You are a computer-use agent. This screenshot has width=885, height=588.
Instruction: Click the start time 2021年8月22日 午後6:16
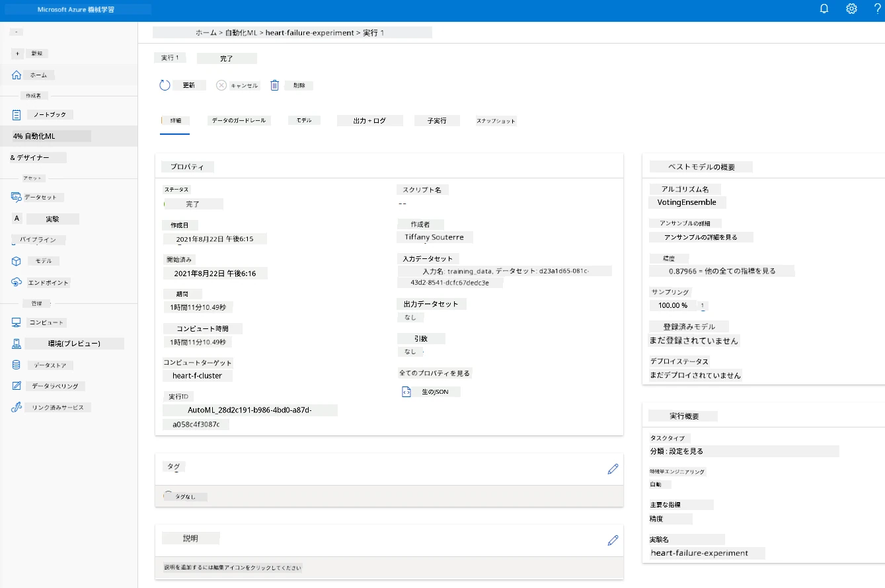[215, 273]
